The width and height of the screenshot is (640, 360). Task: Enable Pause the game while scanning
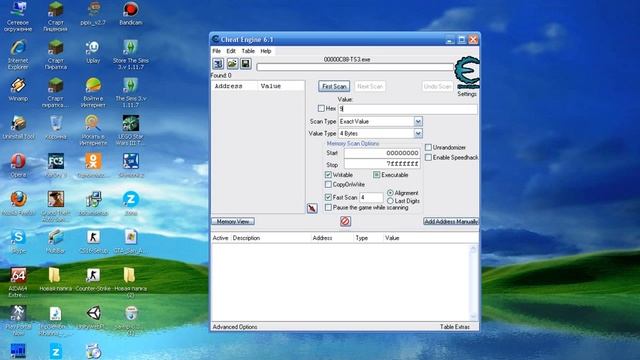coord(328,207)
